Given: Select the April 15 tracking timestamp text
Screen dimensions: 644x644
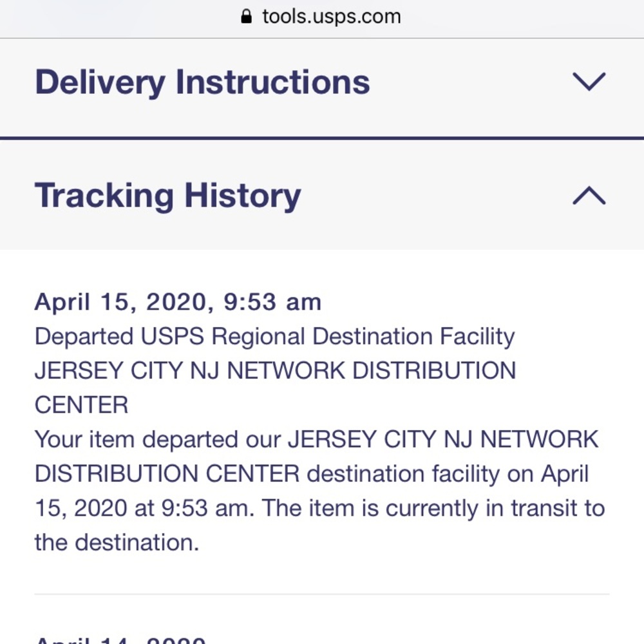Looking at the screenshot, I should (x=178, y=302).
